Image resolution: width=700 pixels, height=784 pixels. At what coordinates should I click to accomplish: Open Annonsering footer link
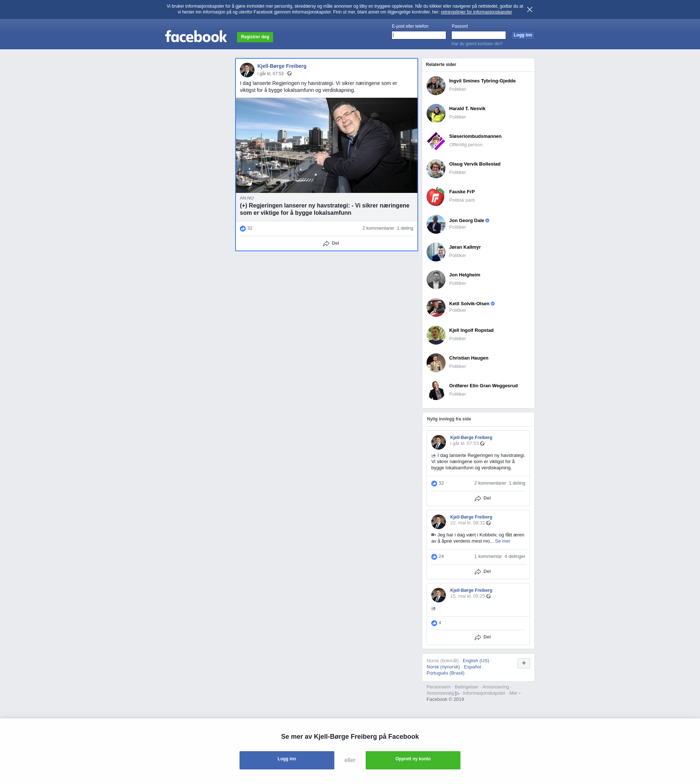pos(495,687)
